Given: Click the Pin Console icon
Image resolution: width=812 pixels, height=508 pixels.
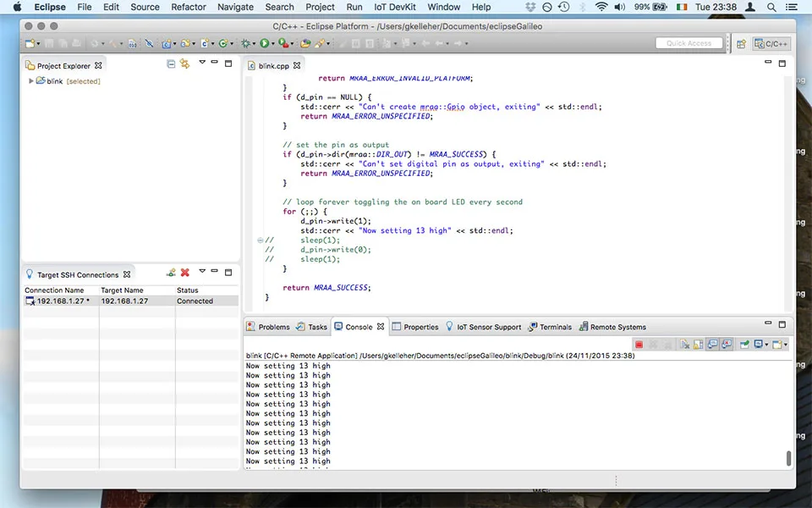Looking at the screenshot, I should (744, 345).
